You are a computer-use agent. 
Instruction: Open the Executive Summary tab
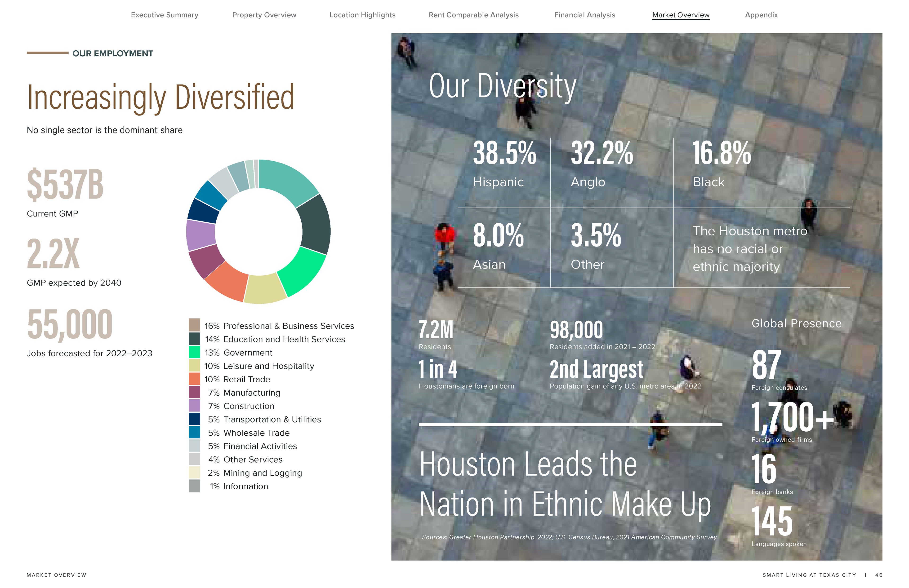[164, 15]
